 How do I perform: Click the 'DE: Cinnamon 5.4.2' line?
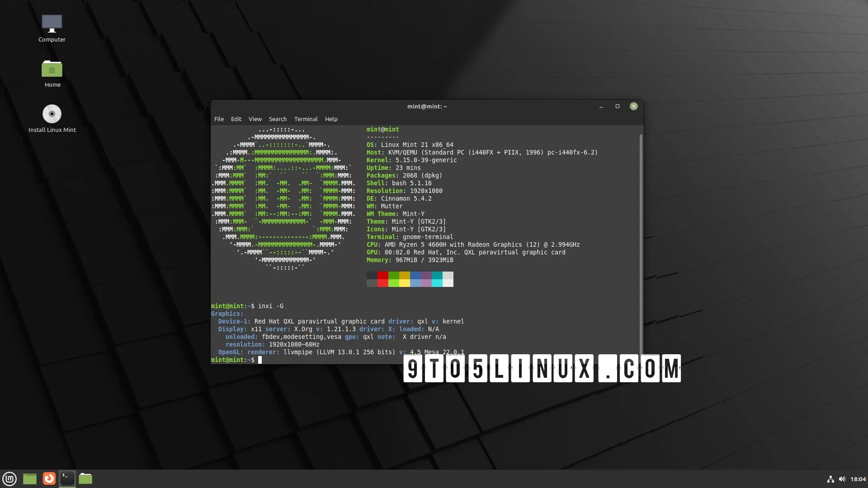pos(399,199)
